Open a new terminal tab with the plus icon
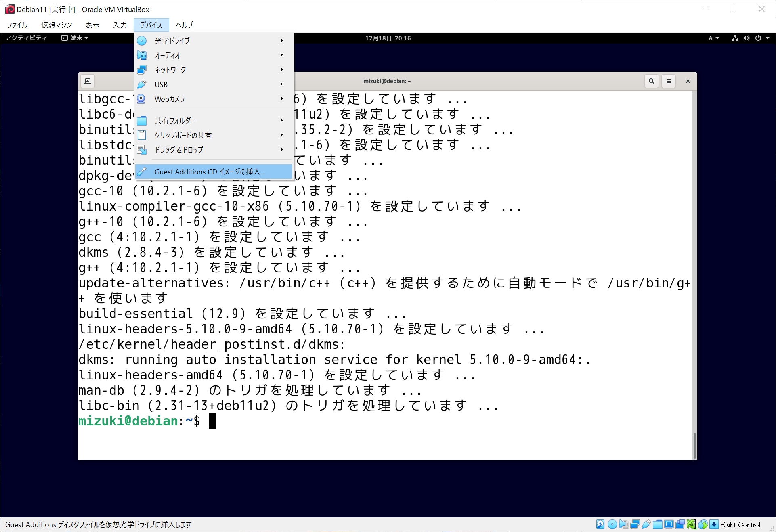This screenshot has height=532, width=776. coord(88,81)
